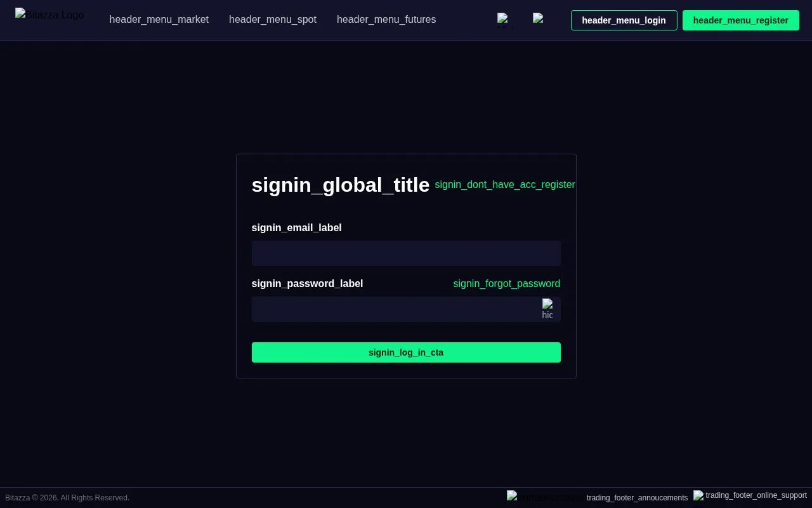Follow the signin_forgot_password link
The height and width of the screenshot is (508, 812).
(x=507, y=284)
